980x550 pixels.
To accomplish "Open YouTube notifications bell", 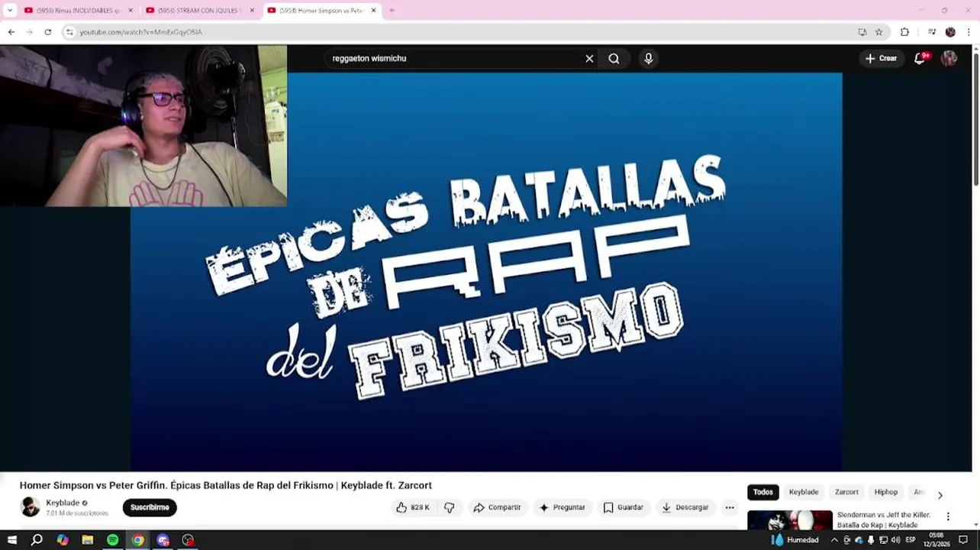I will (920, 59).
